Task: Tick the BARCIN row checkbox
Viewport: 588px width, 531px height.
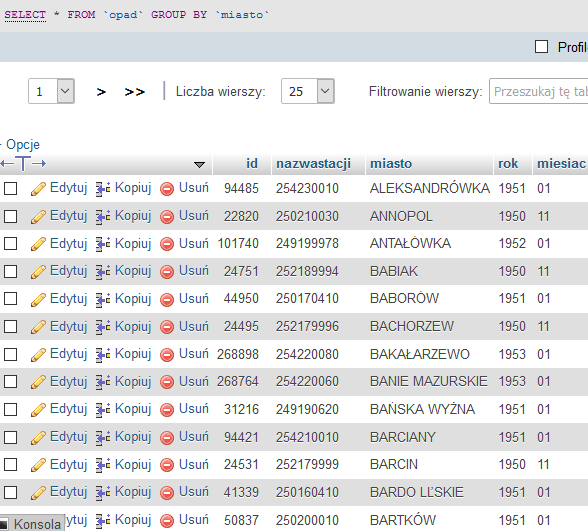Action: pyautogui.click(x=10, y=465)
